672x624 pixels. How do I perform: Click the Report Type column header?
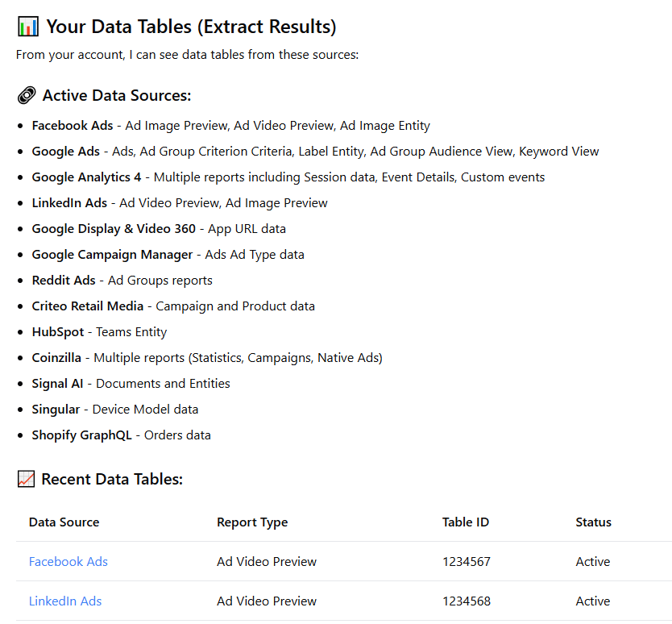click(252, 522)
